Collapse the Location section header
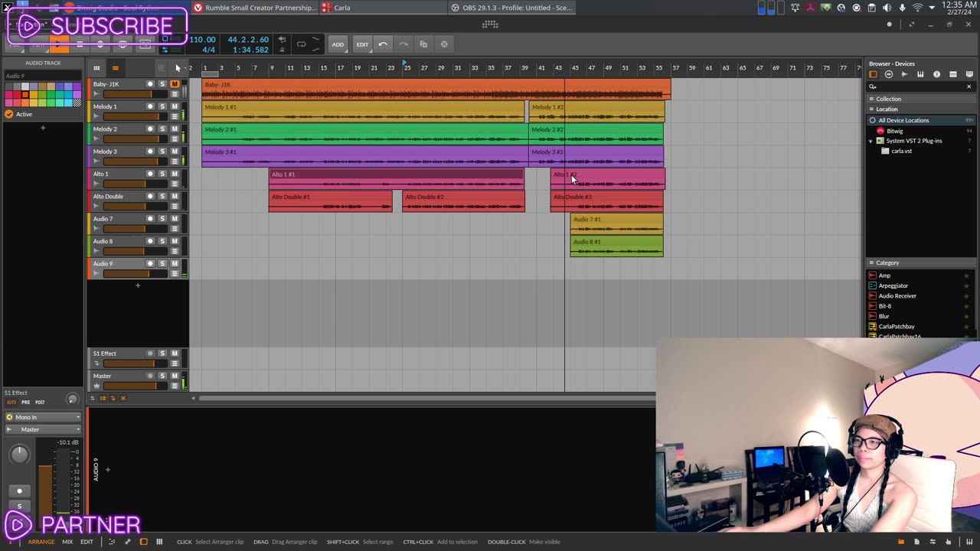This screenshot has height=551, width=980. 921,109
